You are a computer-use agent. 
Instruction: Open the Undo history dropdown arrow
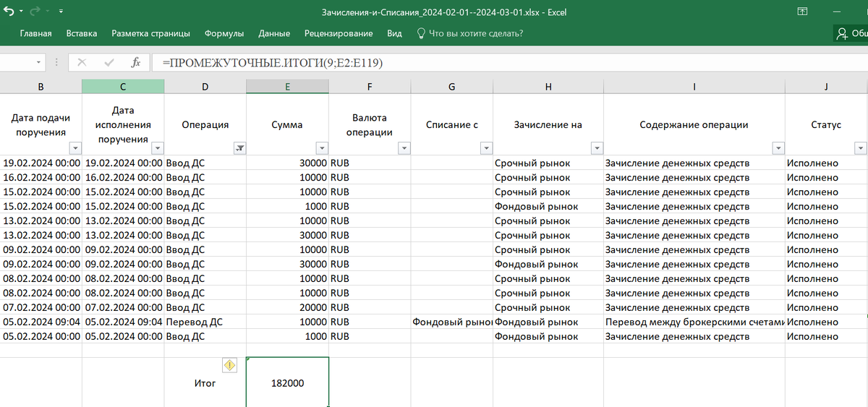(x=21, y=12)
